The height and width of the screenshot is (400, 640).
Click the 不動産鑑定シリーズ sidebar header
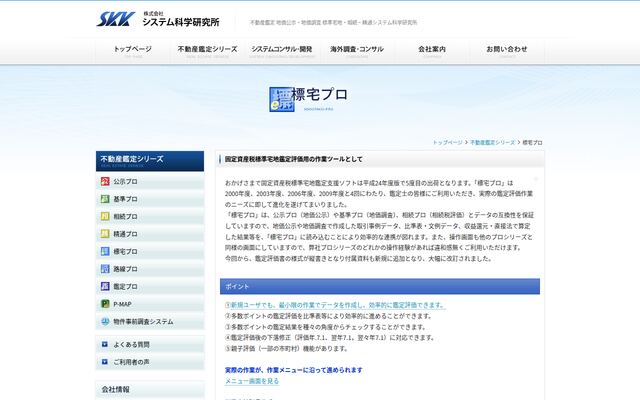click(x=150, y=161)
